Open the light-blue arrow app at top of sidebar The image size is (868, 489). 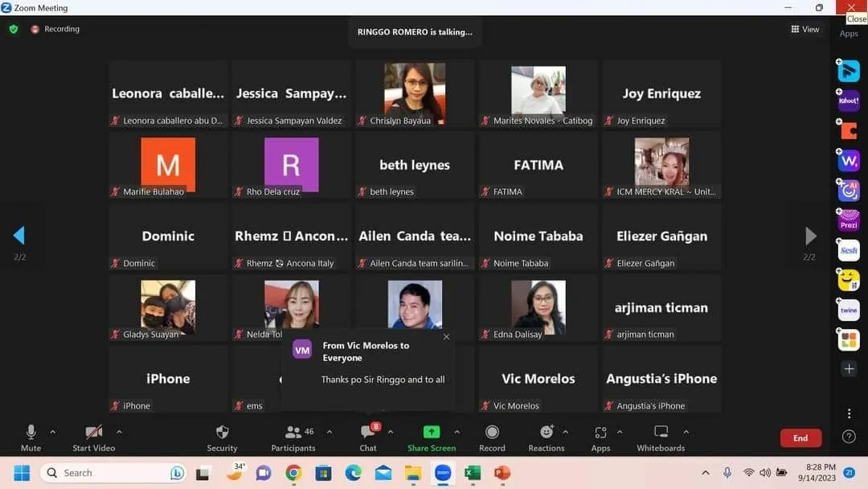[x=849, y=71]
